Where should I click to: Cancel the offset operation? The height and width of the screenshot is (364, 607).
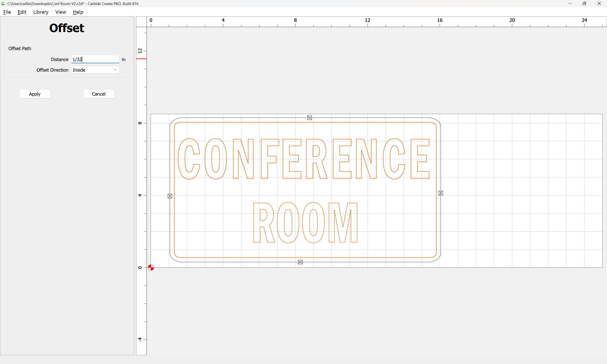point(99,94)
